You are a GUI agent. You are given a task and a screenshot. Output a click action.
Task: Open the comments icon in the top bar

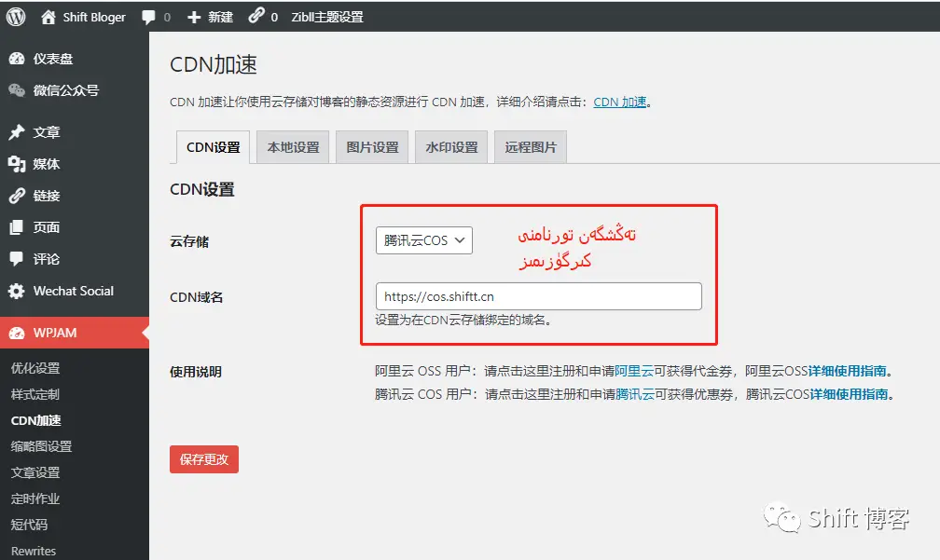point(147,16)
